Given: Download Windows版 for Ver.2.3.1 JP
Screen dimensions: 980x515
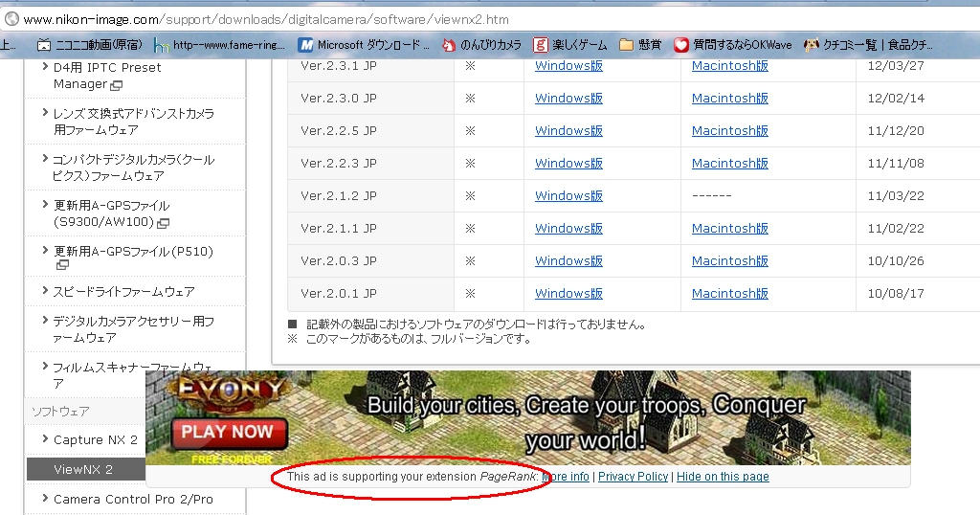Looking at the screenshot, I should coord(568,66).
